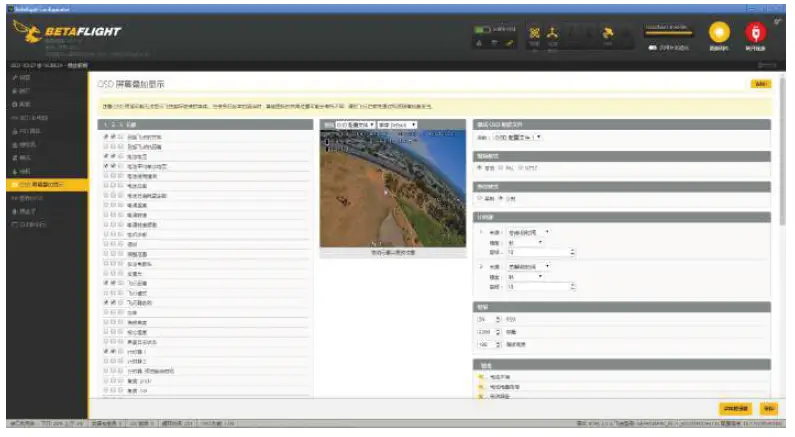Click the main page vertical scrollbar
Screen dimensions: 795x437
[x=783, y=151]
